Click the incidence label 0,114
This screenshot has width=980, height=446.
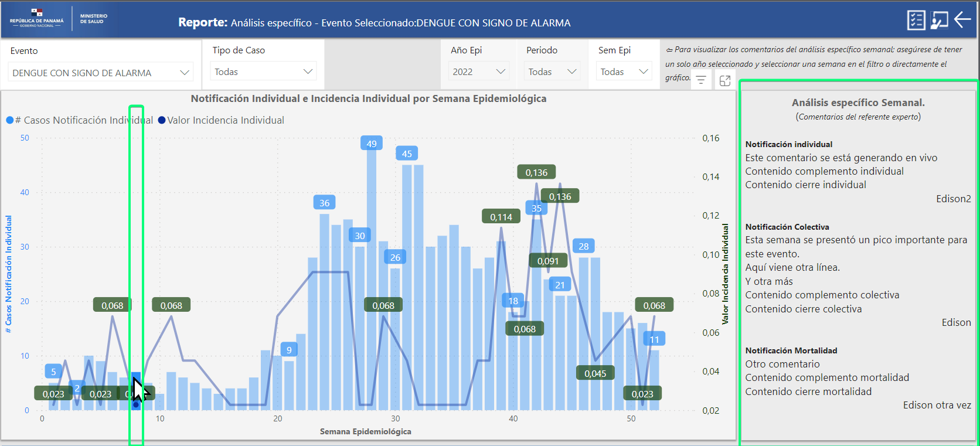(501, 217)
